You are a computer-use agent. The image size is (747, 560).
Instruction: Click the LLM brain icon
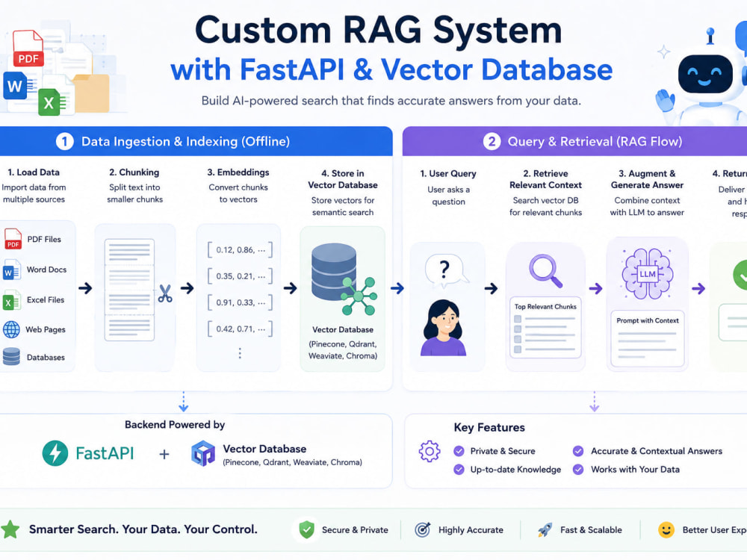[648, 274]
